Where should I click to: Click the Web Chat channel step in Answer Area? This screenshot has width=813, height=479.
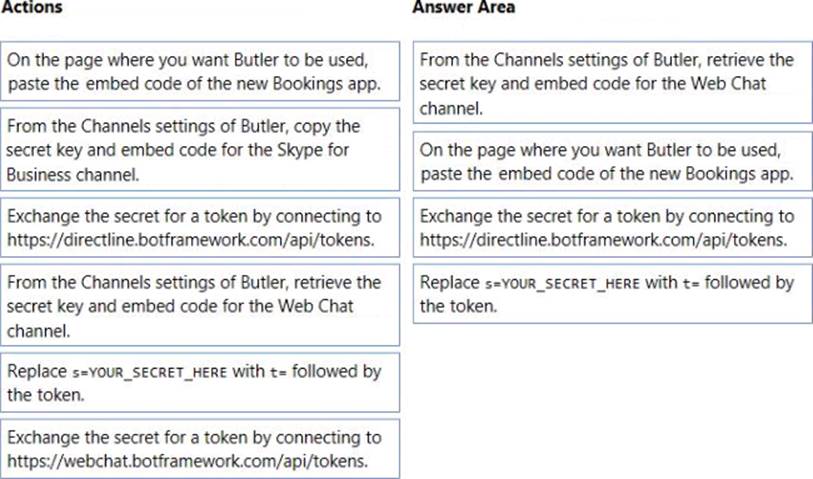(x=612, y=83)
